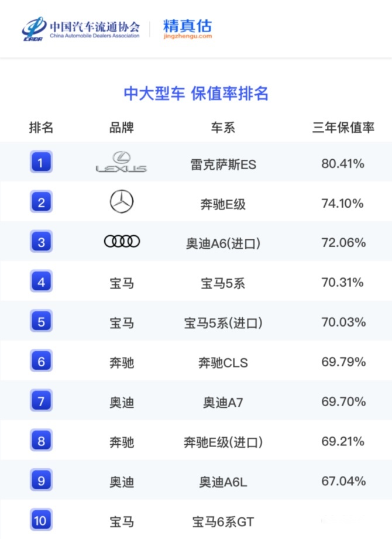This screenshot has width=392, height=539.
Task: Click the China Automobile Dealers Association logo
Action: coord(81,29)
